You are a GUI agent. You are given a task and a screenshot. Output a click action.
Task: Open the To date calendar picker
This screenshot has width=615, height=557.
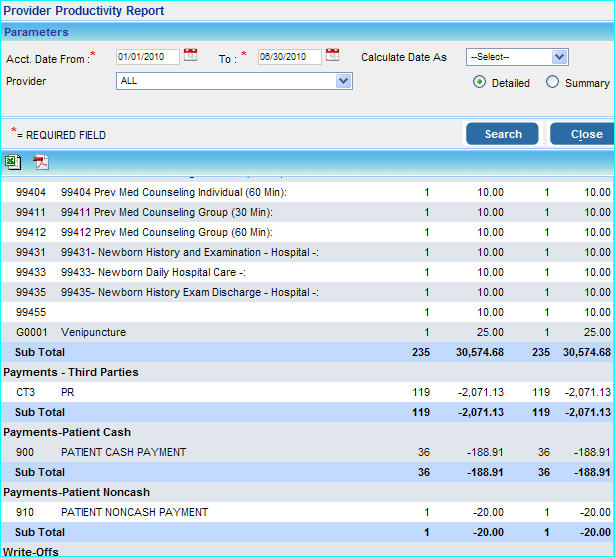[333, 56]
